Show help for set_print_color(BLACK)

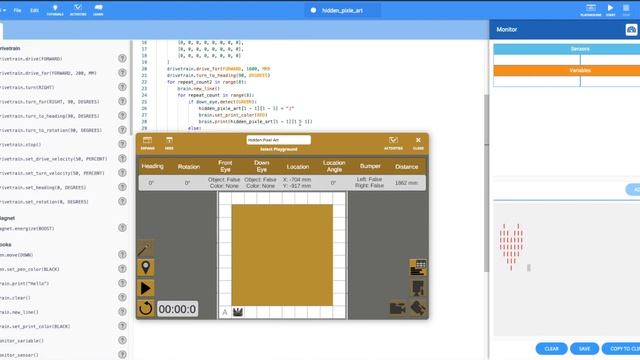[122, 326]
